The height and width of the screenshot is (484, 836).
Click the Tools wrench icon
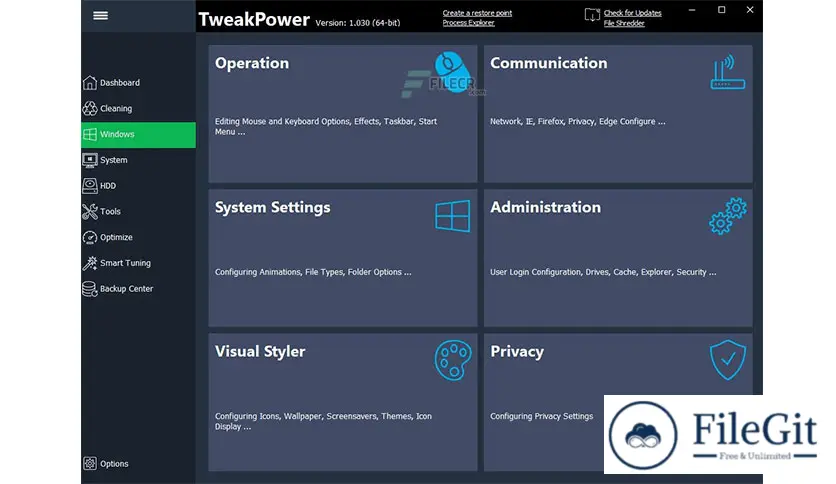tap(90, 211)
